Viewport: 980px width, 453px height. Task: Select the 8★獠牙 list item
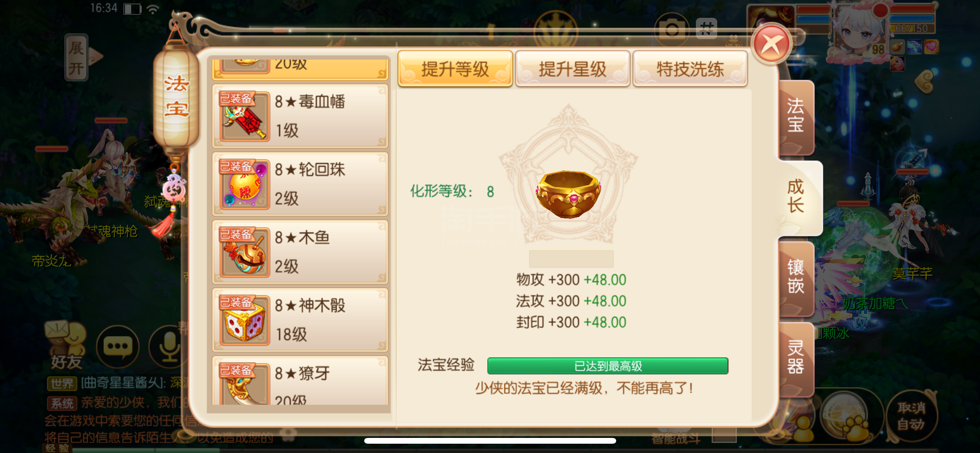click(x=300, y=381)
